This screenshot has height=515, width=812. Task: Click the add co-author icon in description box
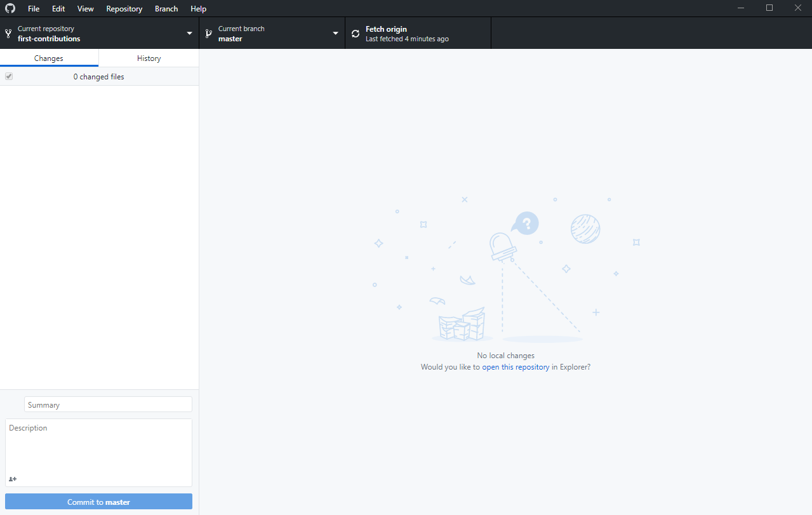tap(12, 479)
